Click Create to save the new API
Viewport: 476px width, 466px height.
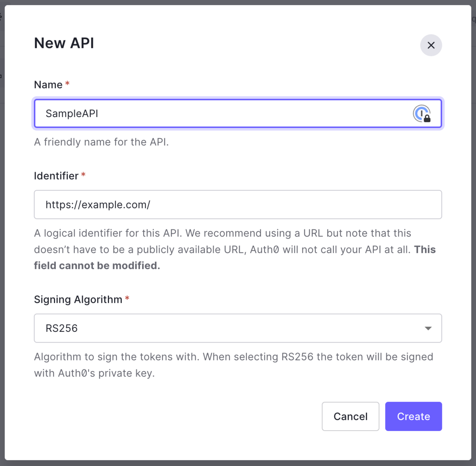(x=413, y=416)
